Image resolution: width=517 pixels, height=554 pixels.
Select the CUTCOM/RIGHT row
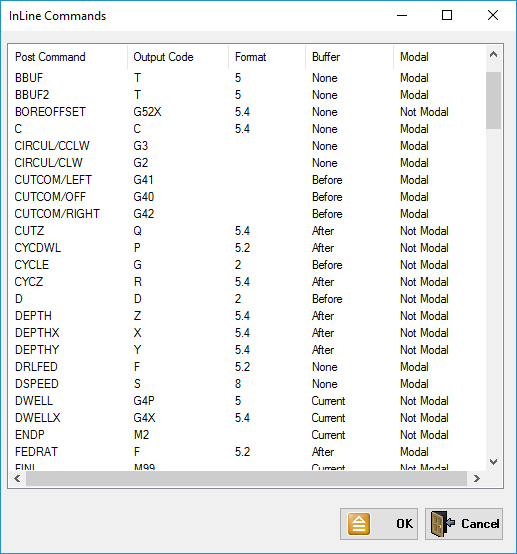tap(247, 213)
